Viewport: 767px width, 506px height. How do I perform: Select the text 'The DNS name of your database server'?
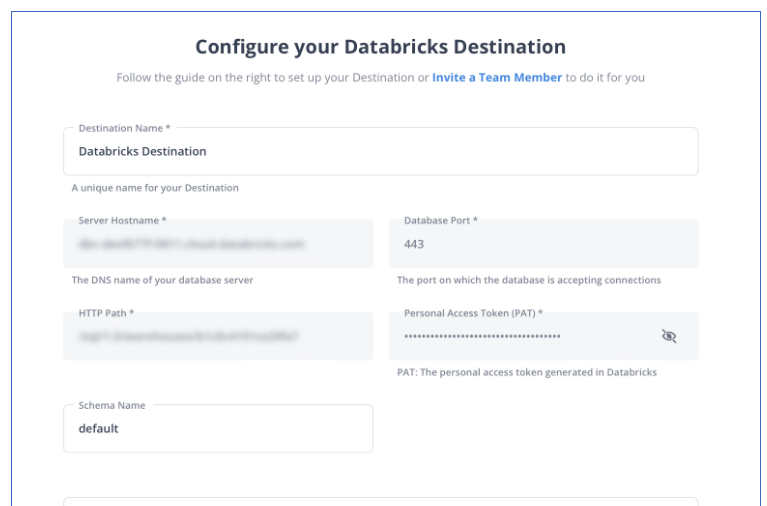tap(162, 280)
